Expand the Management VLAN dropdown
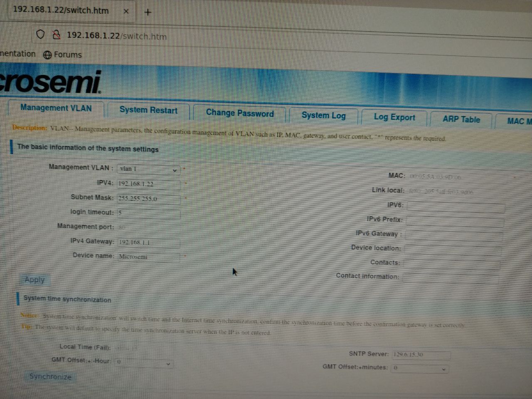Image resolution: width=532 pixels, height=399 pixels. 148,169
